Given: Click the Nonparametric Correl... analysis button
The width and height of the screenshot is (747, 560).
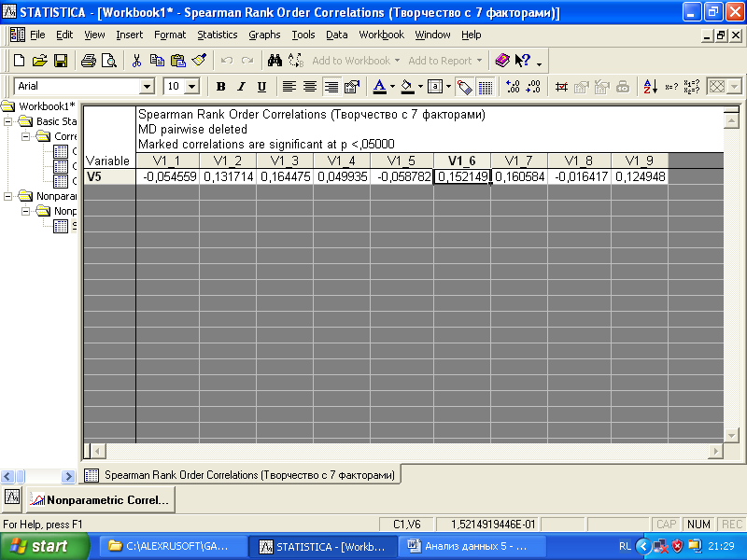Looking at the screenshot, I should click(x=101, y=500).
